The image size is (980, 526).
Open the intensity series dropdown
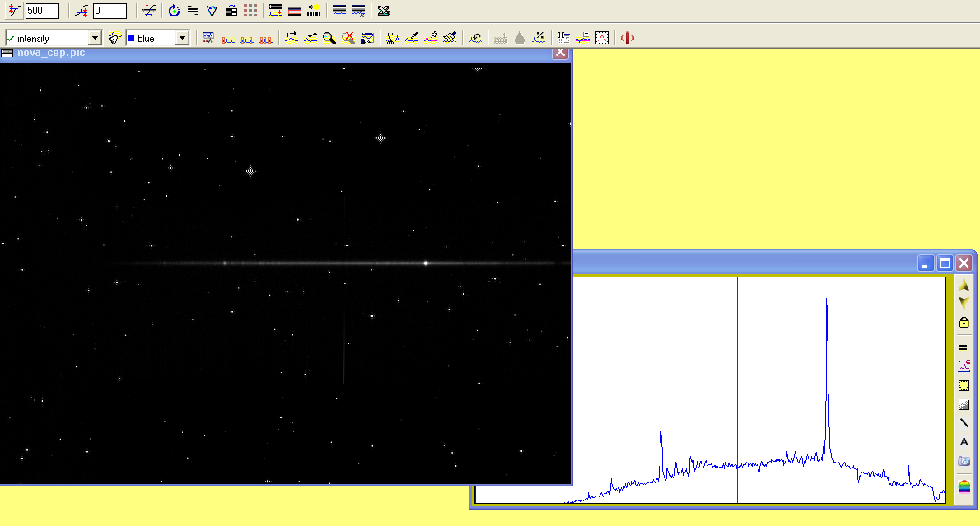click(x=94, y=39)
